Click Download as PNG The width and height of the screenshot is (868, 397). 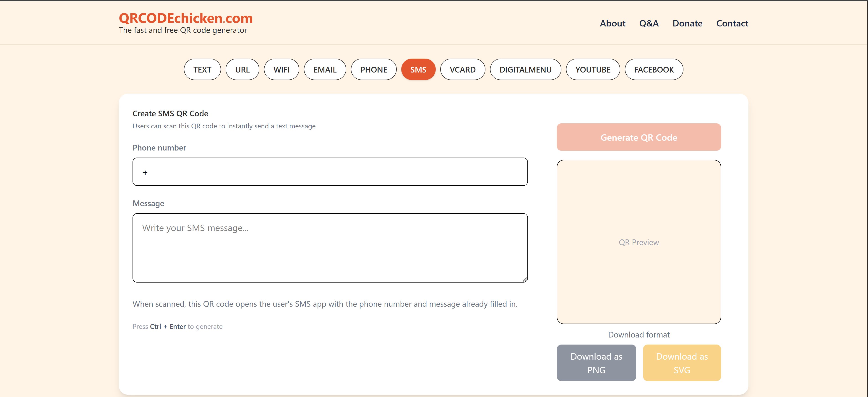tap(596, 363)
